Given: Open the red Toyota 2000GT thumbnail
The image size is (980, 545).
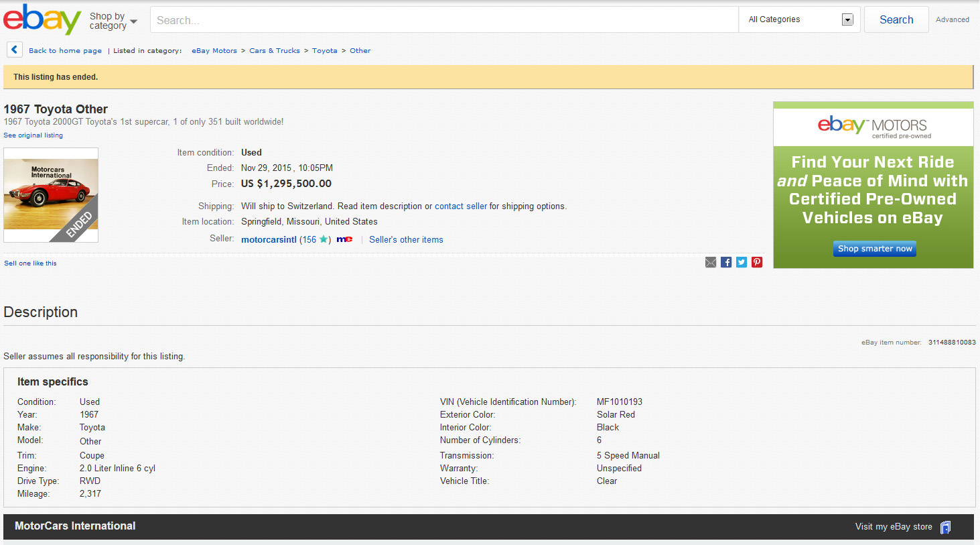Looking at the screenshot, I should 51,195.
